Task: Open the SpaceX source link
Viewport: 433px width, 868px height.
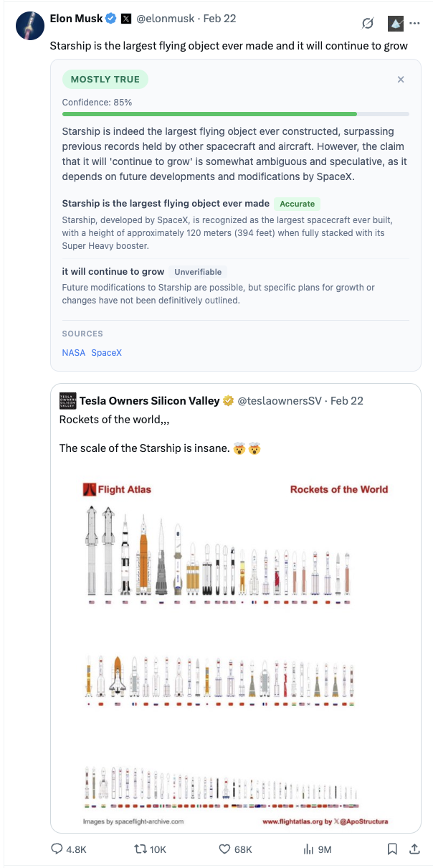Action: click(106, 352)
